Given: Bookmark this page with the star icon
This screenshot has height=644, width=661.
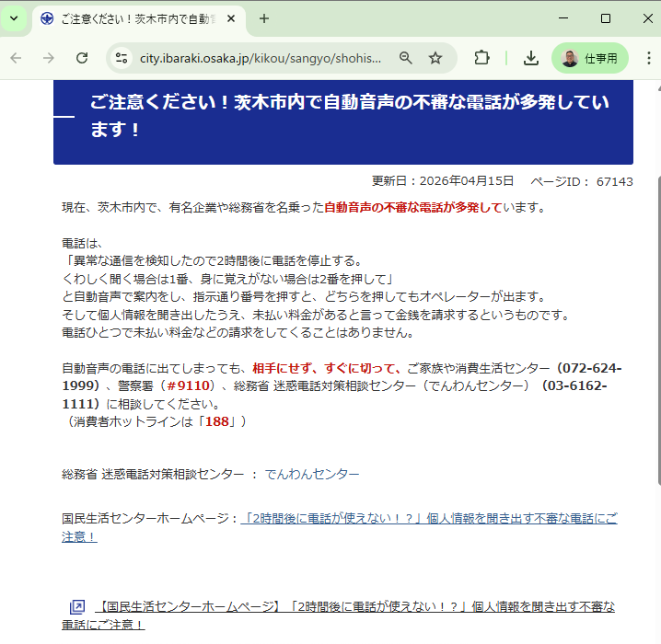Looking at the screenshot, I should pyautogui.click(x=435, y=58).
